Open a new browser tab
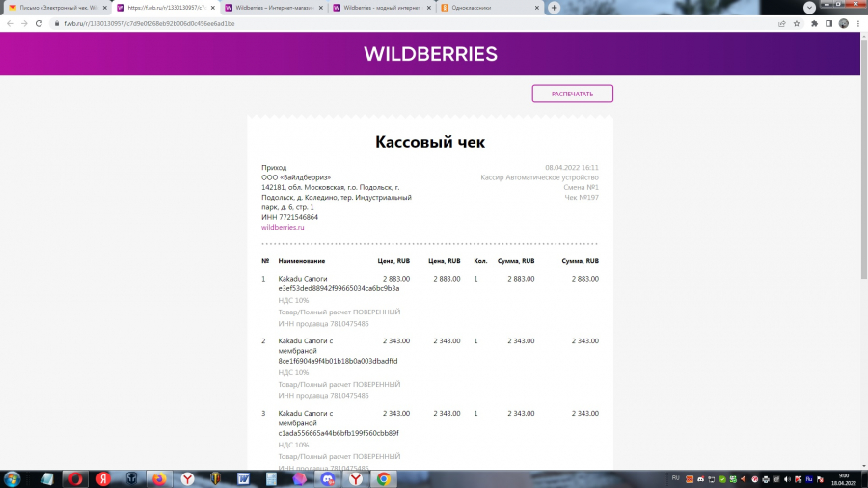Viewport: 868px width, 488px height. pos(555,8)
